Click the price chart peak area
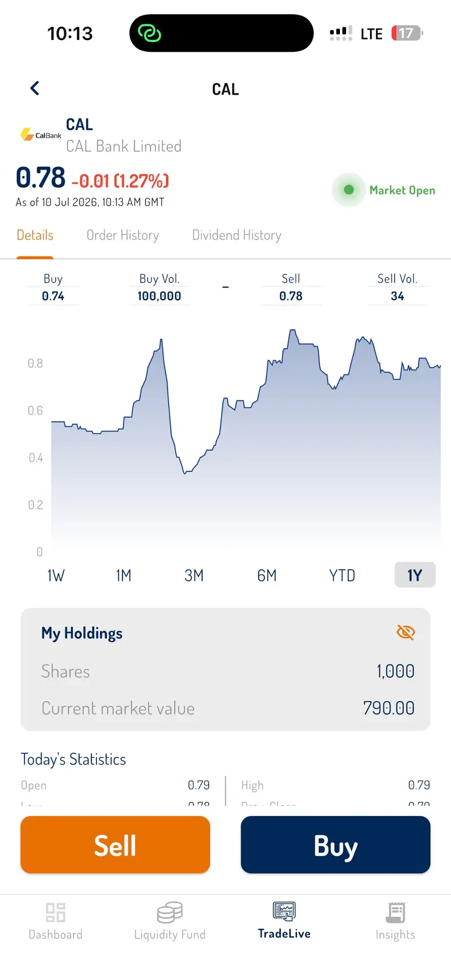Screen dimensions: 451x980 click(x=292, y=338)
